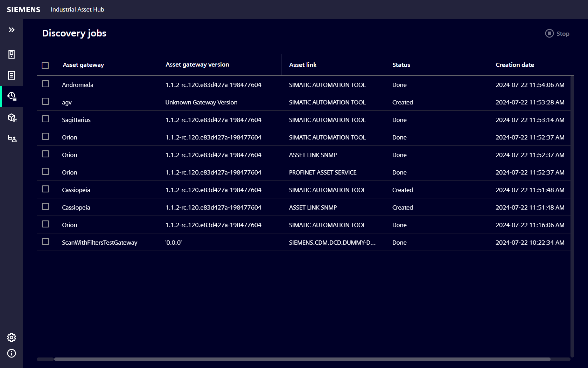The width and height of the screenshot is (588, 368).
Task: Expand the sidebar with double chevron icon
Action: (12, 30)
